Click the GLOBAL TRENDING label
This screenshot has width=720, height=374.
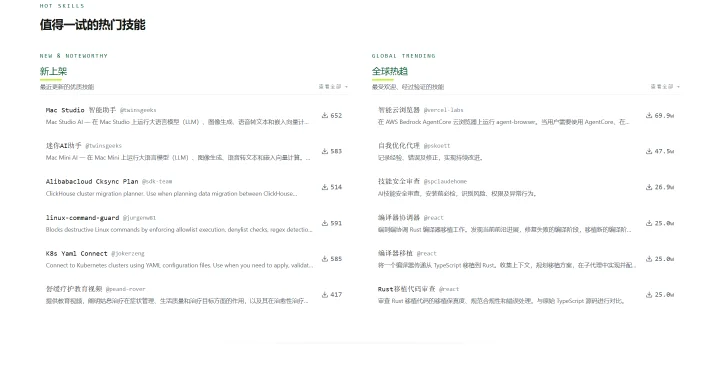tap(404, 56)
